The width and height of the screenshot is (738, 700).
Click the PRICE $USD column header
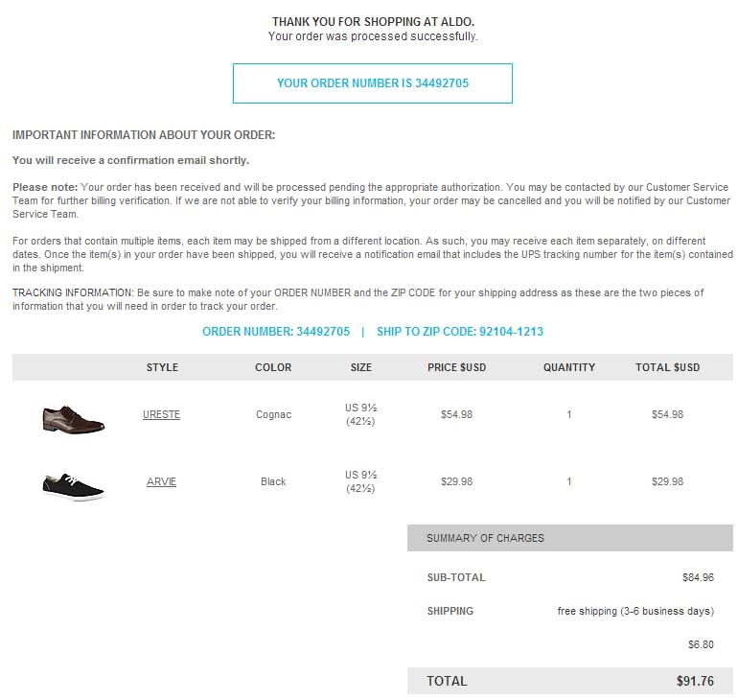pyautogui.click(x=456, y=367)
